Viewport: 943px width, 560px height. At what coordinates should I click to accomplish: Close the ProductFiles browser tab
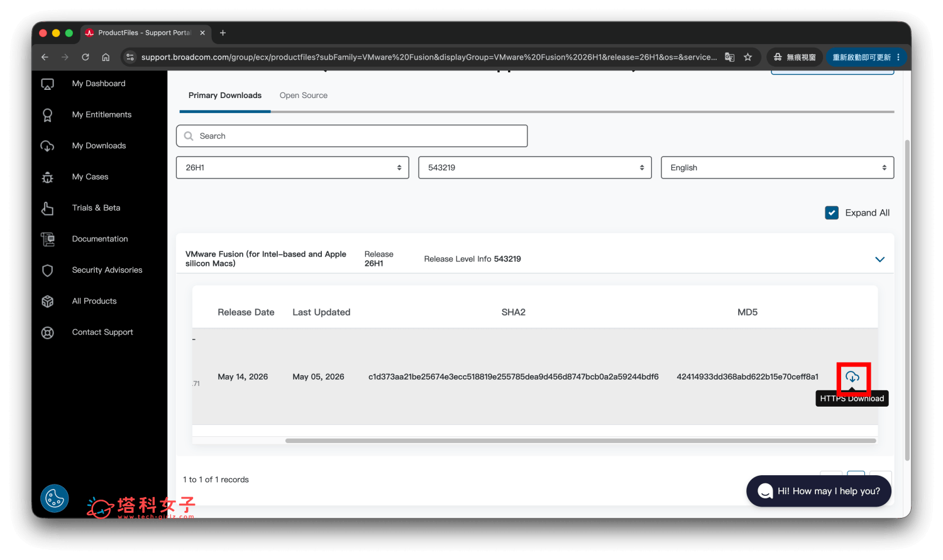click(202, 33)
